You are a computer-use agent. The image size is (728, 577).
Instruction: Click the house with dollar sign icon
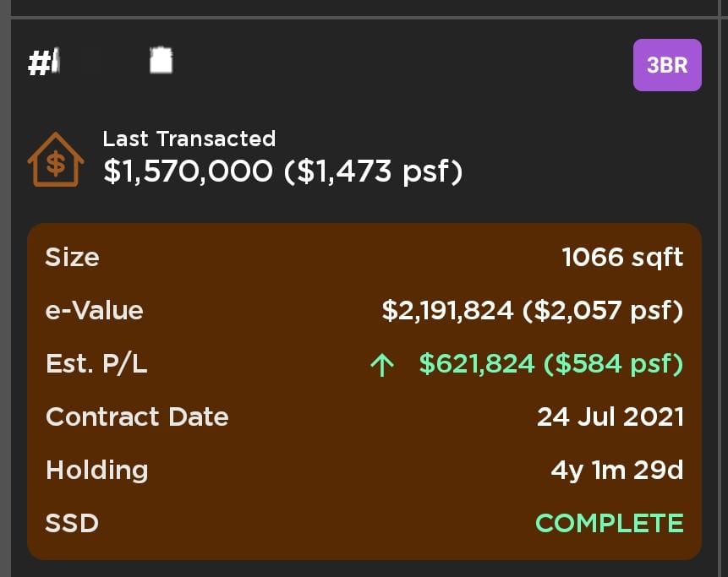tap(56, 161)
